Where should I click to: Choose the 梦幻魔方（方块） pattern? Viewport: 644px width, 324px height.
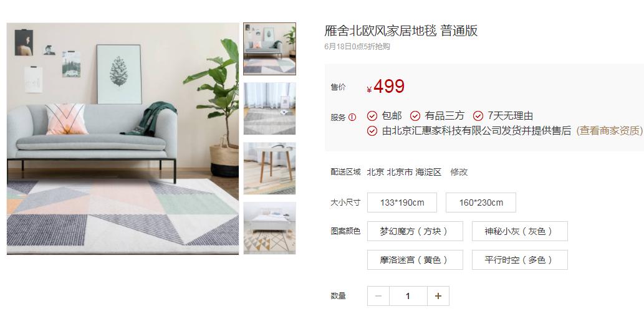415,231
